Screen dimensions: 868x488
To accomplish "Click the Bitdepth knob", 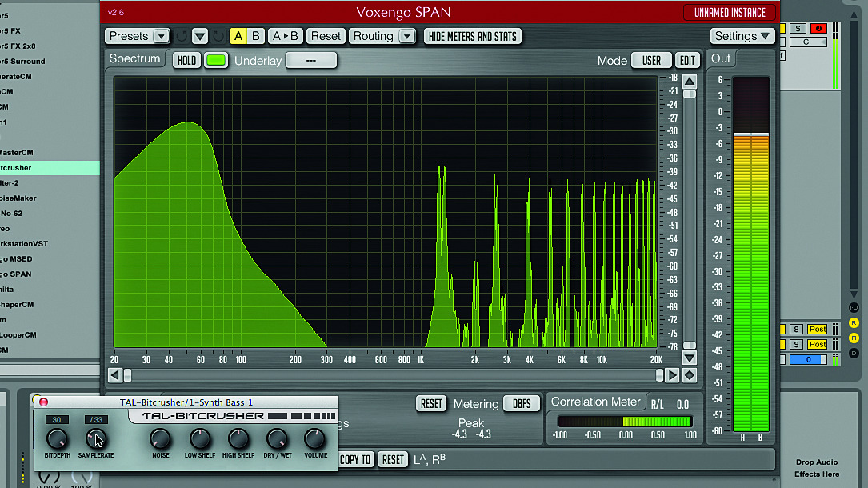I will click(x=57, y=439).
